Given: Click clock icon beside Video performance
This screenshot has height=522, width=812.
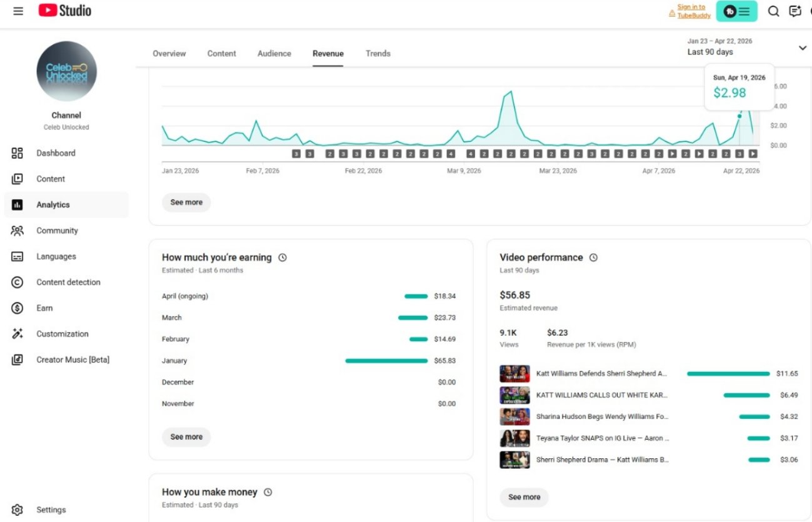Looking at the screenshot, I should [x=593, y=258].
